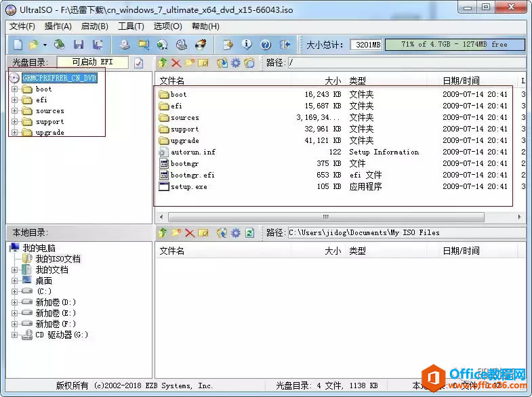The width and height of the screenshot is (532, 397).
Task: Select 我的ISO文档 in local tree
Action: click(x=58, y=259)
